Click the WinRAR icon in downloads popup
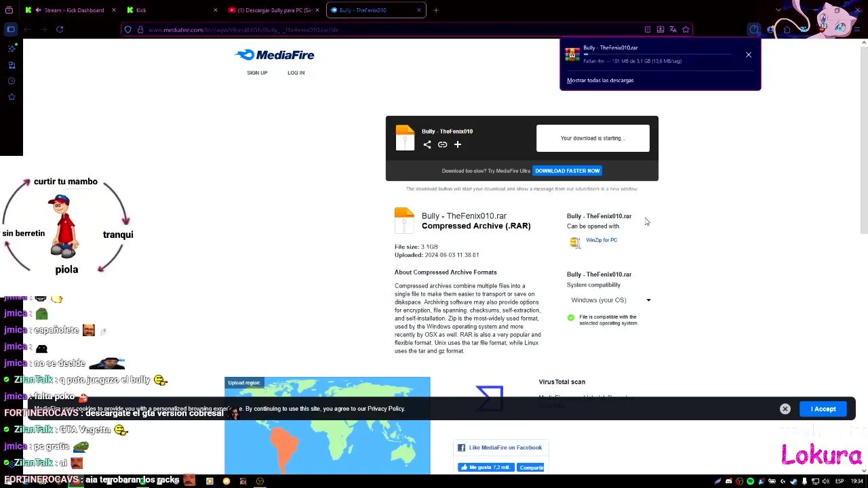Image resolution: width=868 pixels, height=488 pixels. (573, 54)
